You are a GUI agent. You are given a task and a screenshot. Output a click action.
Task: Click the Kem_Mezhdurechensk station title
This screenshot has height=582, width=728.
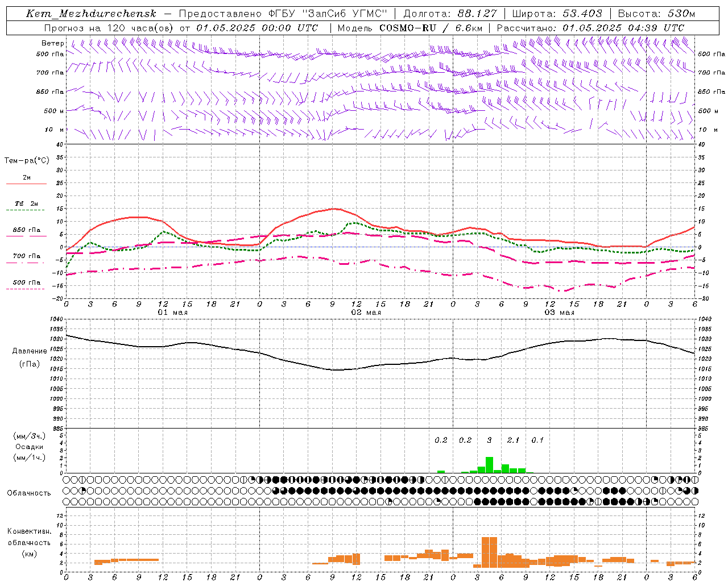click(x=91, y=14)
